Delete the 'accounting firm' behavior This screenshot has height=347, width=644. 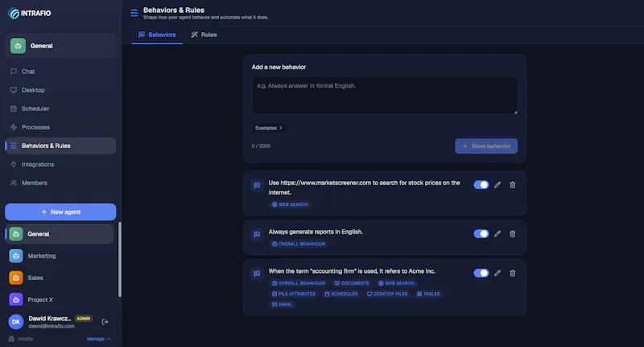pos(513,273)
